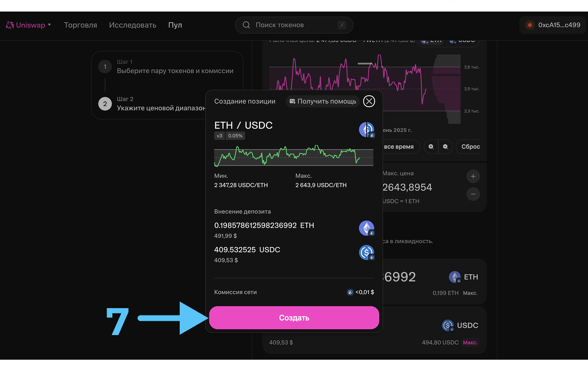
Task: Focus the Поиск токенов search field
Action: click(294, 25)
